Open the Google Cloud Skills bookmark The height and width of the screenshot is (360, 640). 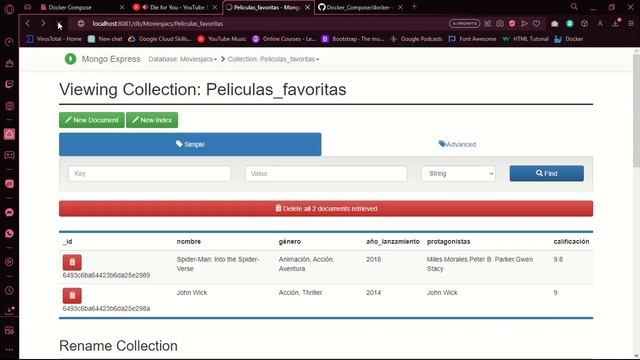(x=160, y=39)
